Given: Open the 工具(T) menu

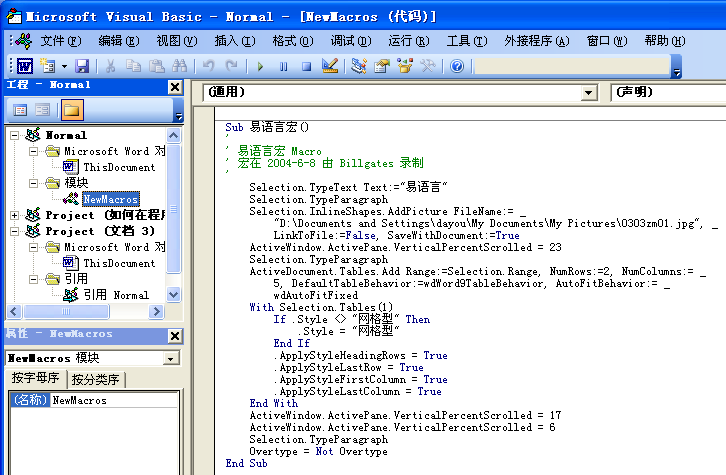Looking at the screenshot, I should (467, 41).
